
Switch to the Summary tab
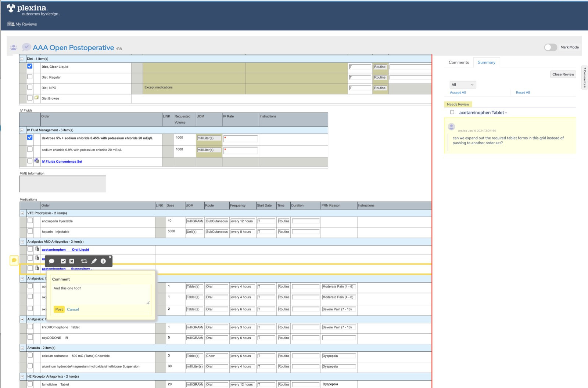(487, 62)
